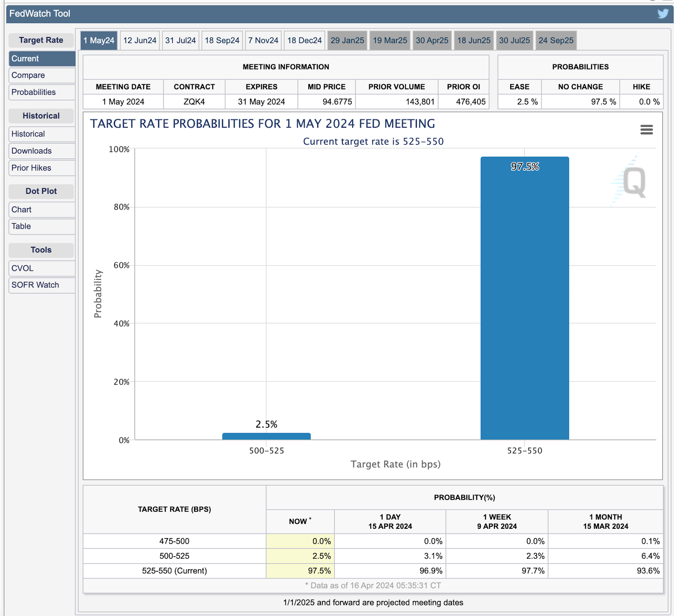Switch to the 19 Mar25 tab
The image size is (674, 616).
pos(390,40)
